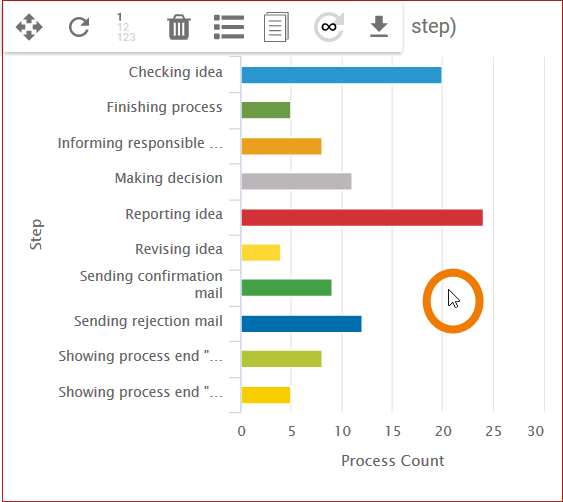
Task: Click the Step vertical axis title
Action: click(x=36, y=234)
